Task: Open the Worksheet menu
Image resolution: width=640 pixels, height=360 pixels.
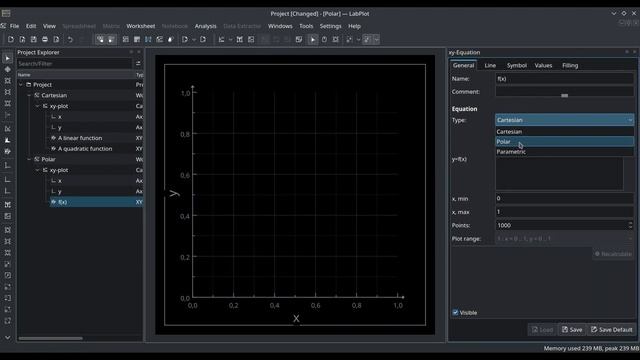Action: (x=140, y=26)
